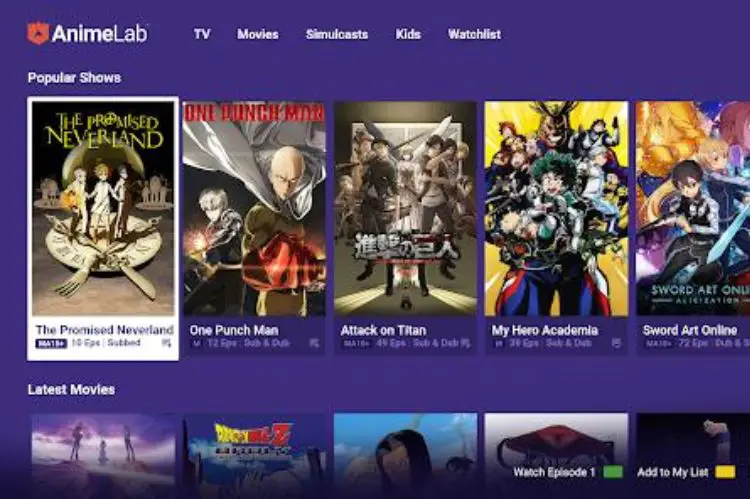The image size is (750, 499).
Task: Click the AnimeLab shield logo icon
Action: [x=38, y=33]
